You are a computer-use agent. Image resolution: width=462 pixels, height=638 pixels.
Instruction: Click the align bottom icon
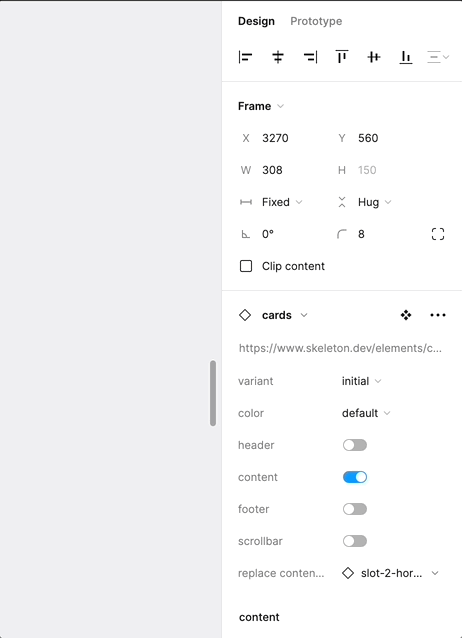(406, 57)
